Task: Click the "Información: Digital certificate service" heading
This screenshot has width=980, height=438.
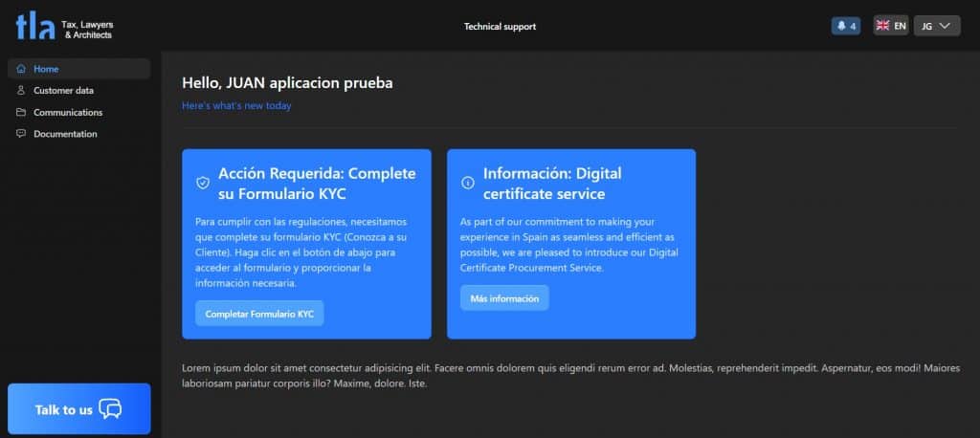Action: [x=552, y=184]
